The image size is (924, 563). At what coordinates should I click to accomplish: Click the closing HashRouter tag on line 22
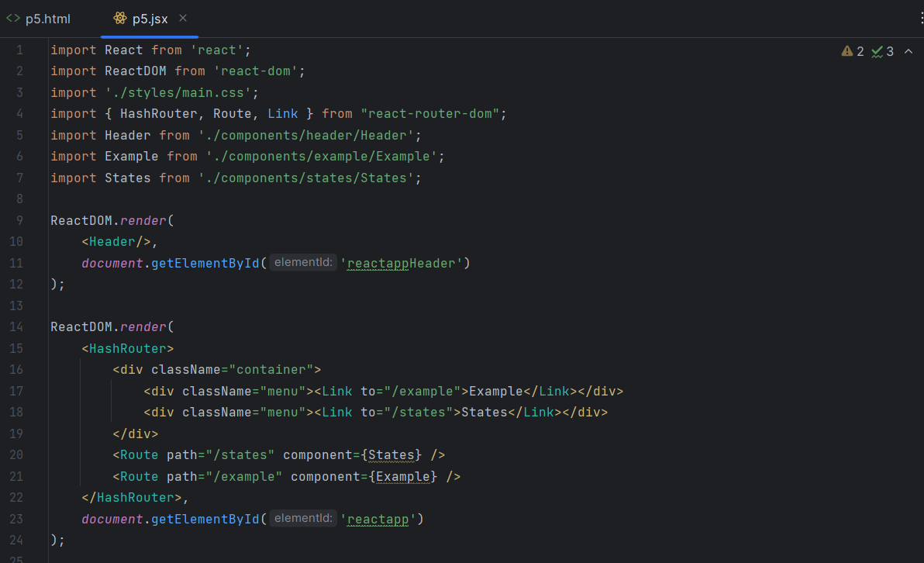tap(132, 498)
